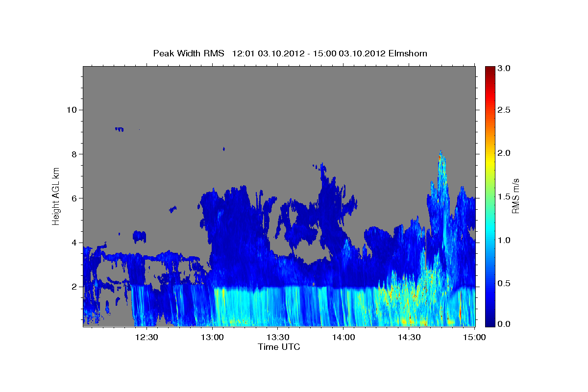588x392 pixels.
Task: Click the colorbar label '0.5'
Action: (x=504, y=283)
